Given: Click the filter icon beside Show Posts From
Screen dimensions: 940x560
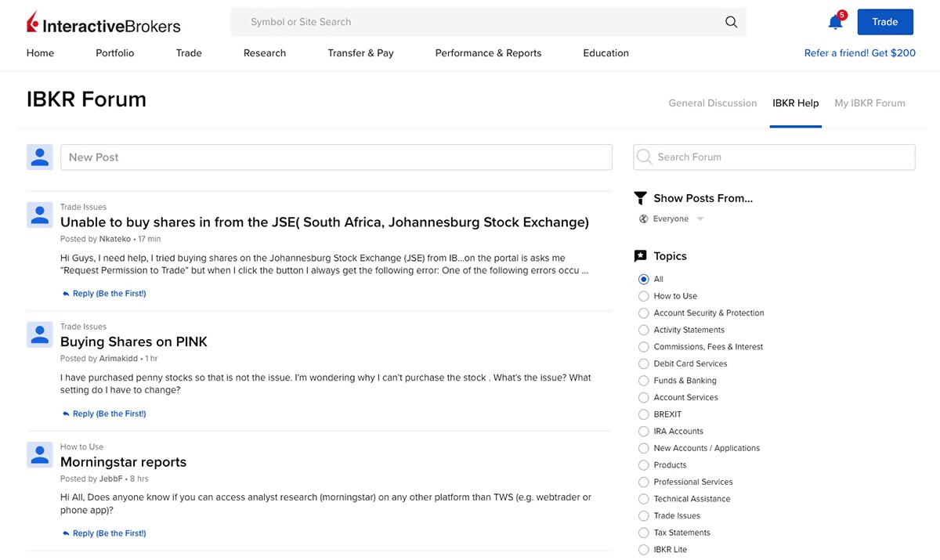Looking at the screenshot, I should click(640, 197).
